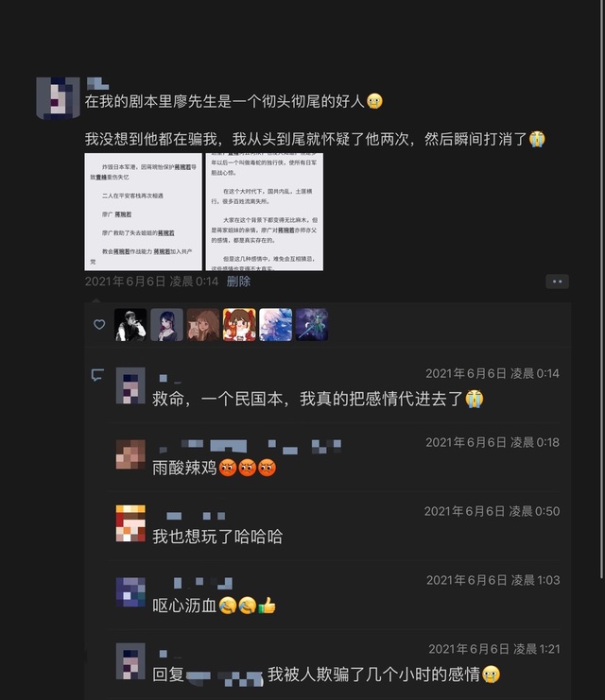Screen dimensions: 605x700
Task: Open the right attached document image
Action: (265, 212)
